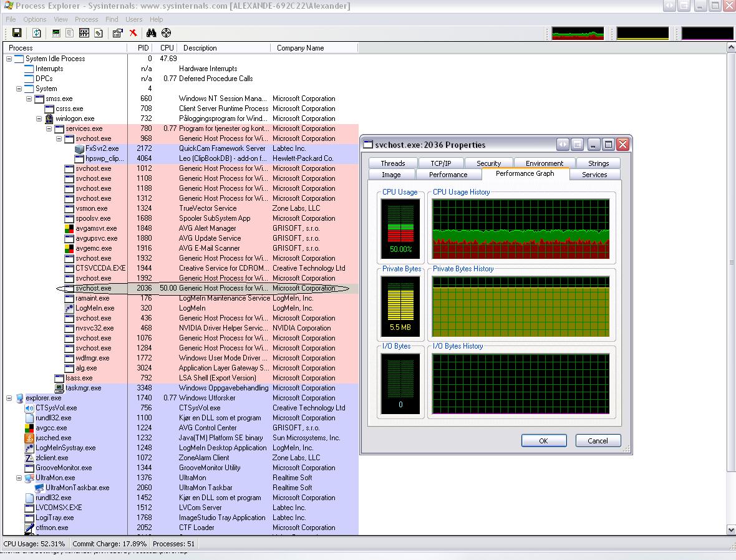Viewport: 736px width, 560px height.
Task: Click the toolbar CPU usage mini graph
Action: click(x=578, y=33)
